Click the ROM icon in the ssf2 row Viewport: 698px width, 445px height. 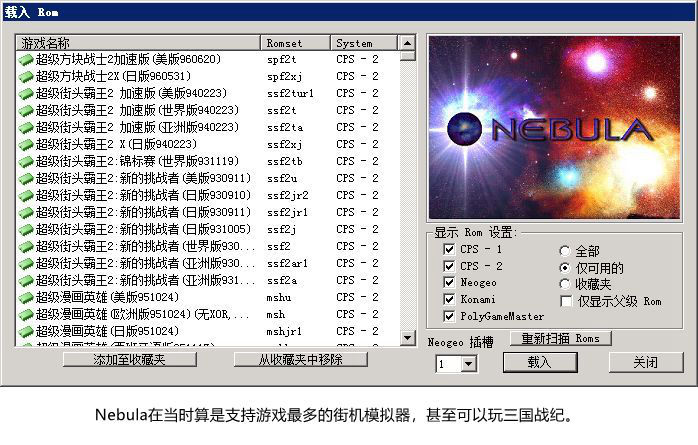click(26, 247)
